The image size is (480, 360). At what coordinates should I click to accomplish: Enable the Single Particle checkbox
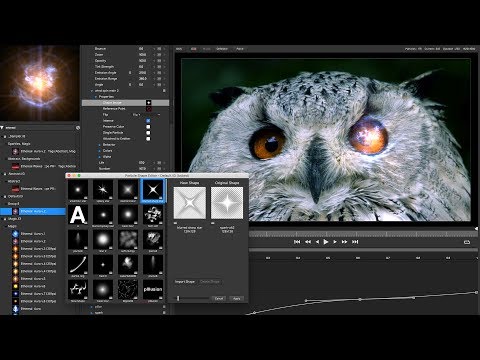point(148,133)
